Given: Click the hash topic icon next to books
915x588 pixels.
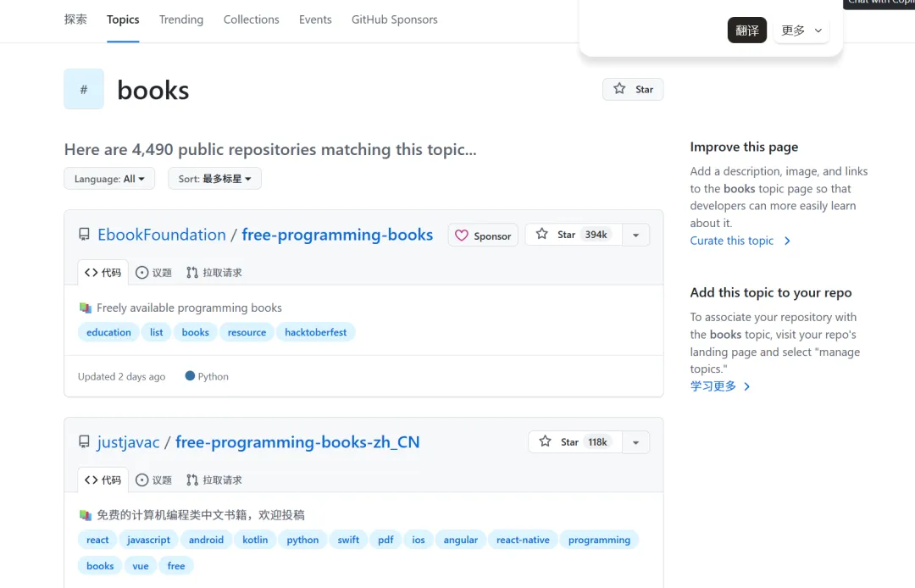Looking at the screenshot, I should 84,89.
